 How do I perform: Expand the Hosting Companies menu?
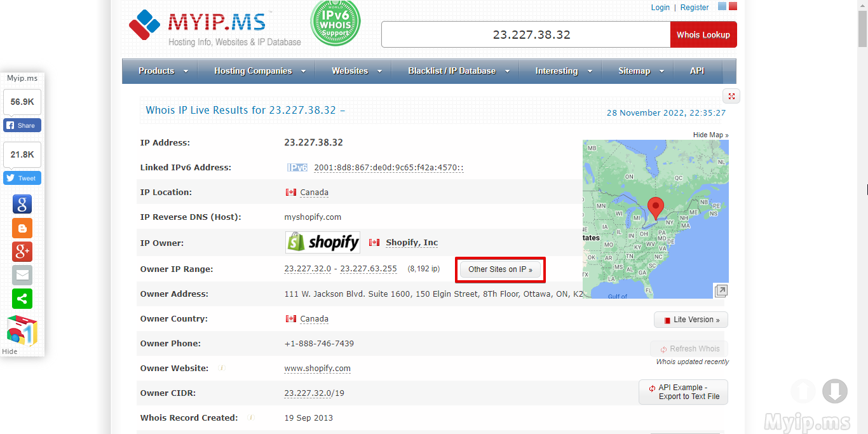click(260, 71)
